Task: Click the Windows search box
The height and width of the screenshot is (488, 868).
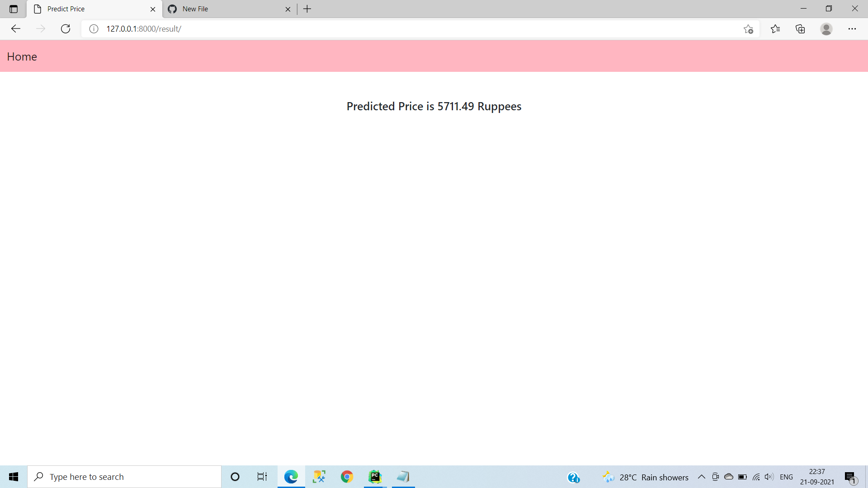Action: (124, 477)
